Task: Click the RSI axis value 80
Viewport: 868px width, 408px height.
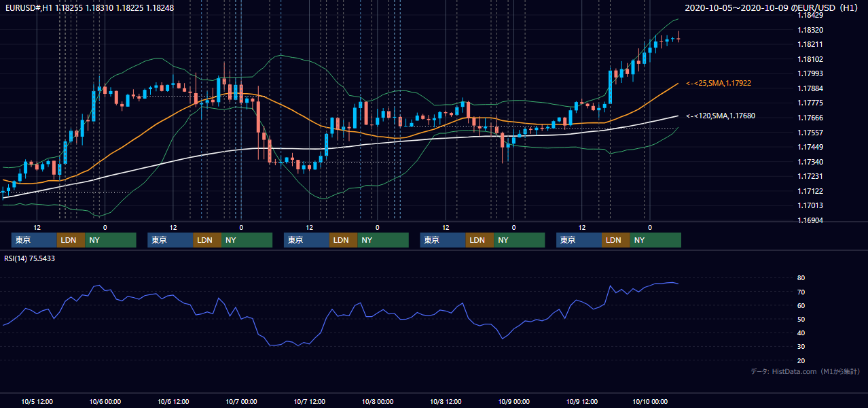Action: click(x=801, y=278)
